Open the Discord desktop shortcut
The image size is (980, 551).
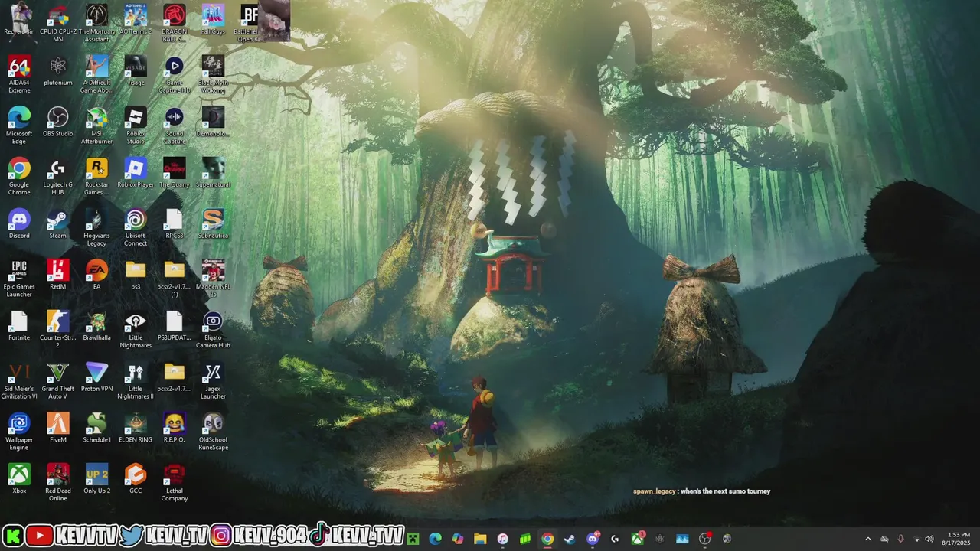19,224
